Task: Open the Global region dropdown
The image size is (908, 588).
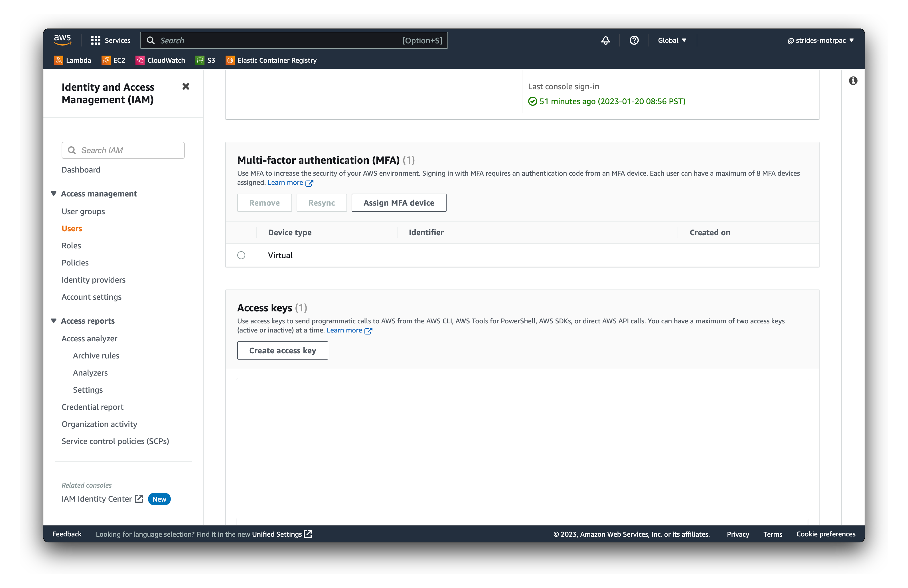Action: point(672,40)
